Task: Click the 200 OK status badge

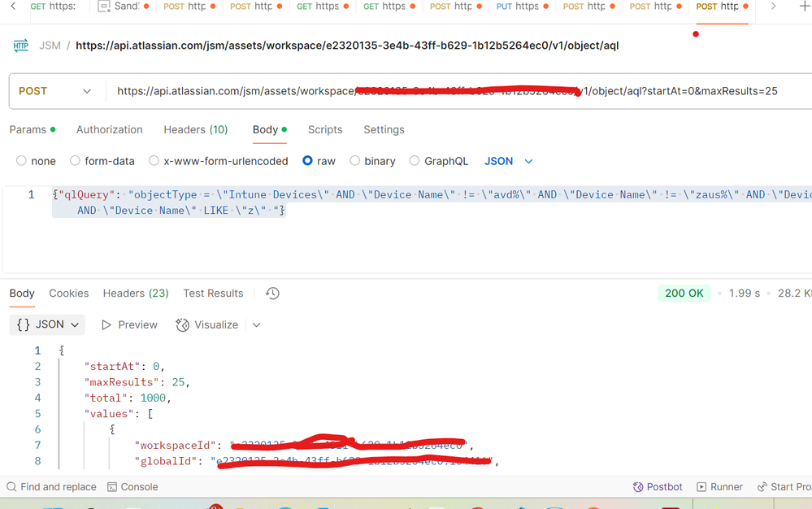Action: (684, 293)
